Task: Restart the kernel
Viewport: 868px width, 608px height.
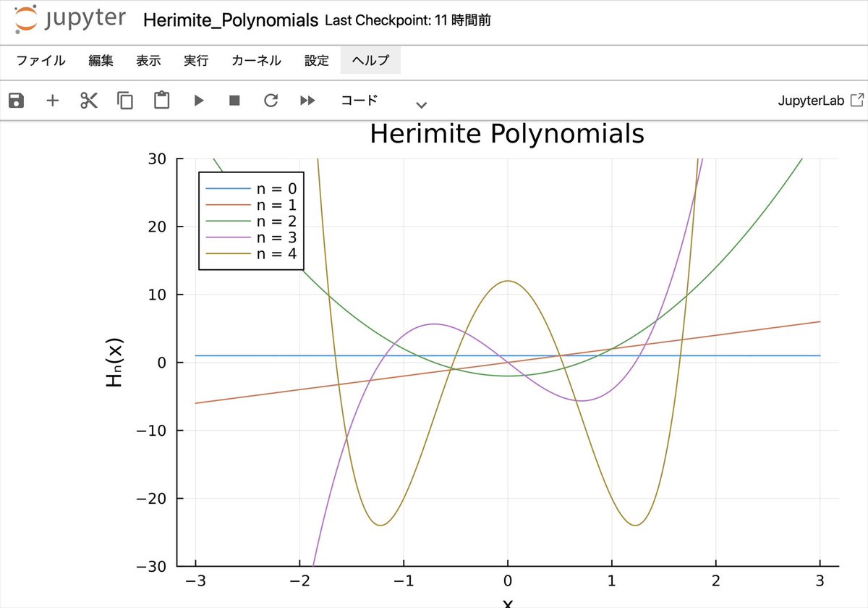Action: 271,101
